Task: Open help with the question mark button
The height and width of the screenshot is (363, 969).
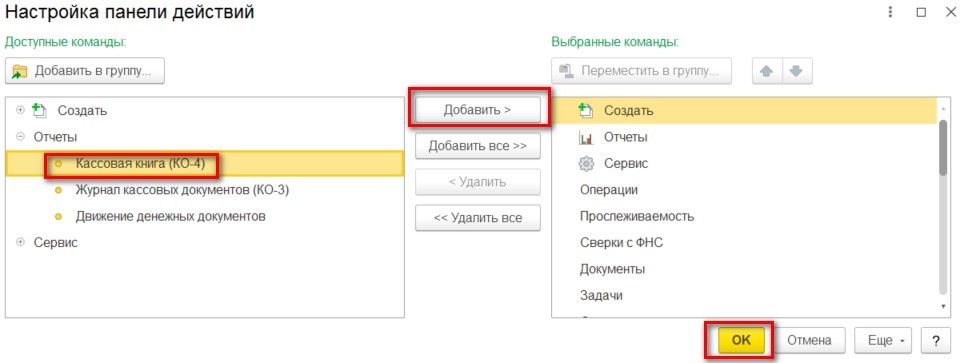Action: click(936, 340)
